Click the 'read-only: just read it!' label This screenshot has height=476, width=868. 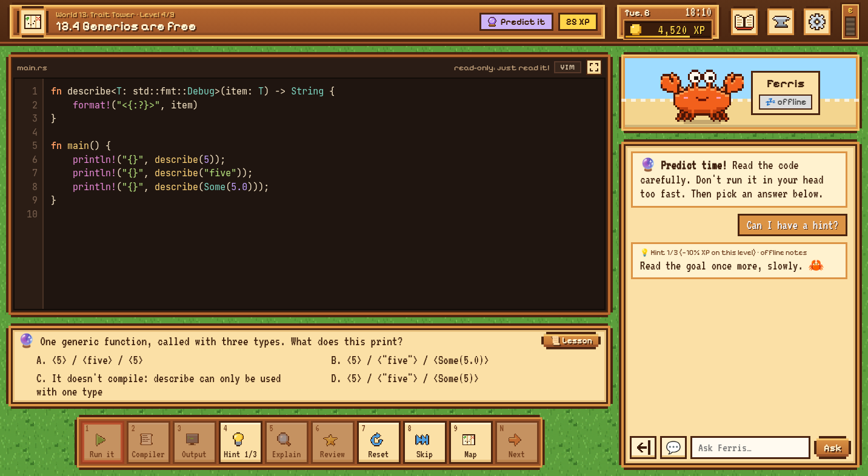pos(501,68)
